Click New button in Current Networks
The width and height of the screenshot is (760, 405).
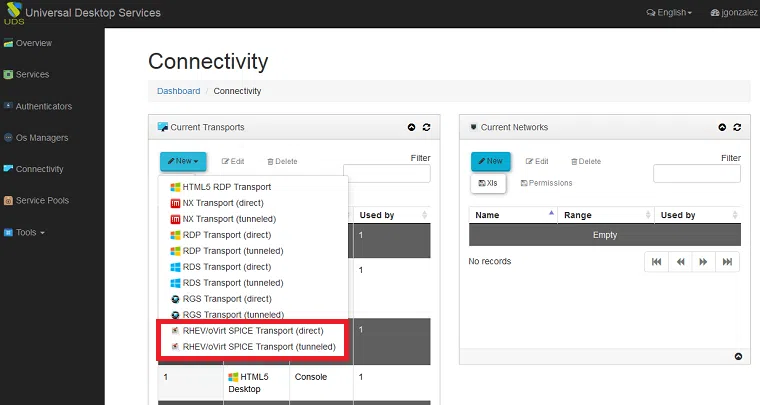490,161
